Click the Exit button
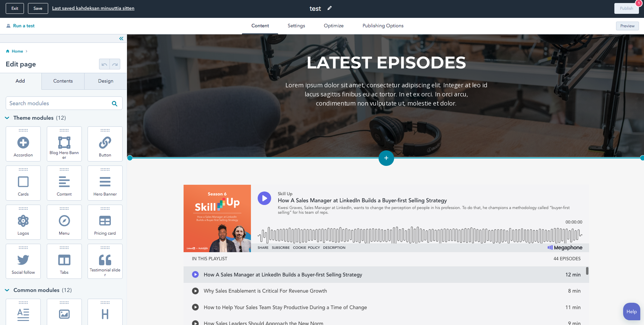644x325 pixels. (15, 8)
